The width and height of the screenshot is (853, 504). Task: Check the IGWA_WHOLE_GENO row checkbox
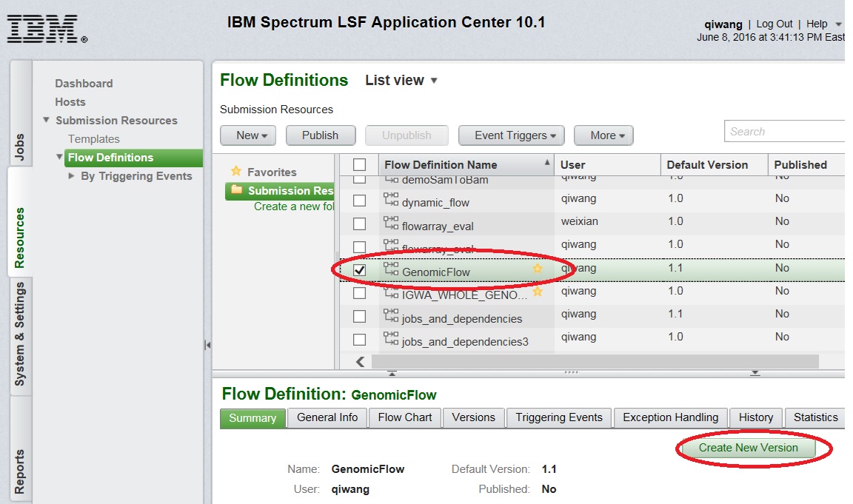click(359, 293)
